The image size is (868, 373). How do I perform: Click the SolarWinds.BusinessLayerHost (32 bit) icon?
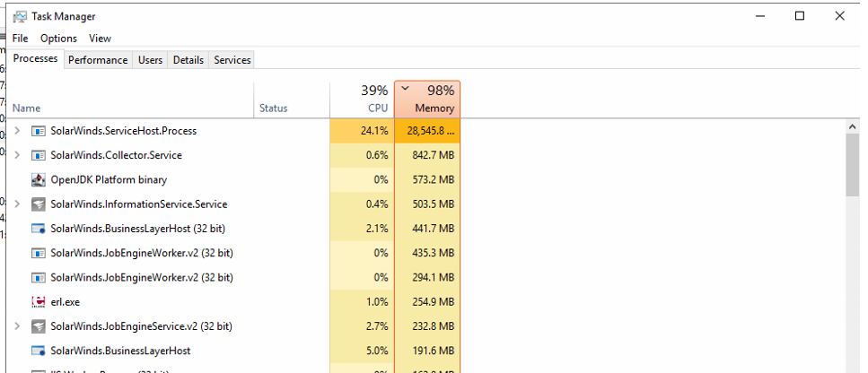39,229
